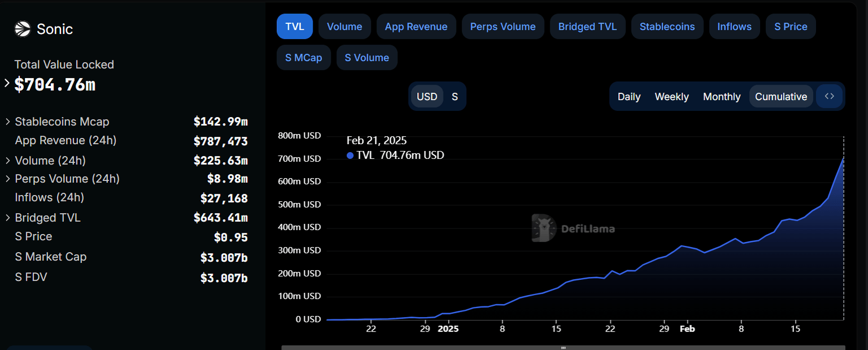Expand the Bridged TVL breakdown
Image resolution: width=868 pixels, height=350 pixels.
click(8, 217)
